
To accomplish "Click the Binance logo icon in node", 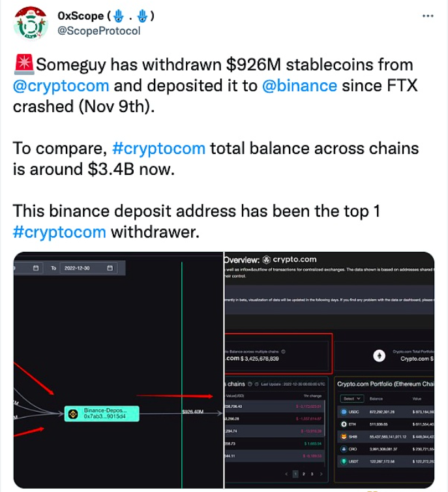I will pyautogui.click(x=76, y=413).
